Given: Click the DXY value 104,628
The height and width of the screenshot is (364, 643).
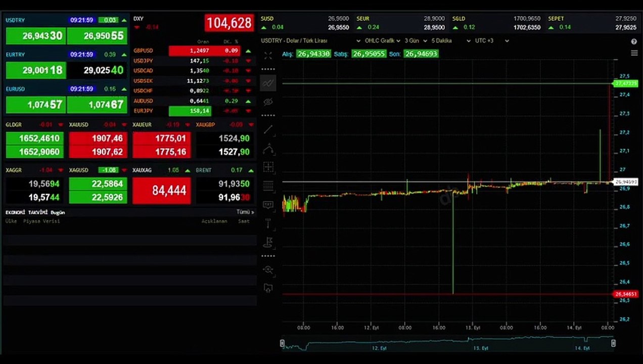Looking at the screenshot, I should (x=229, y=23).
